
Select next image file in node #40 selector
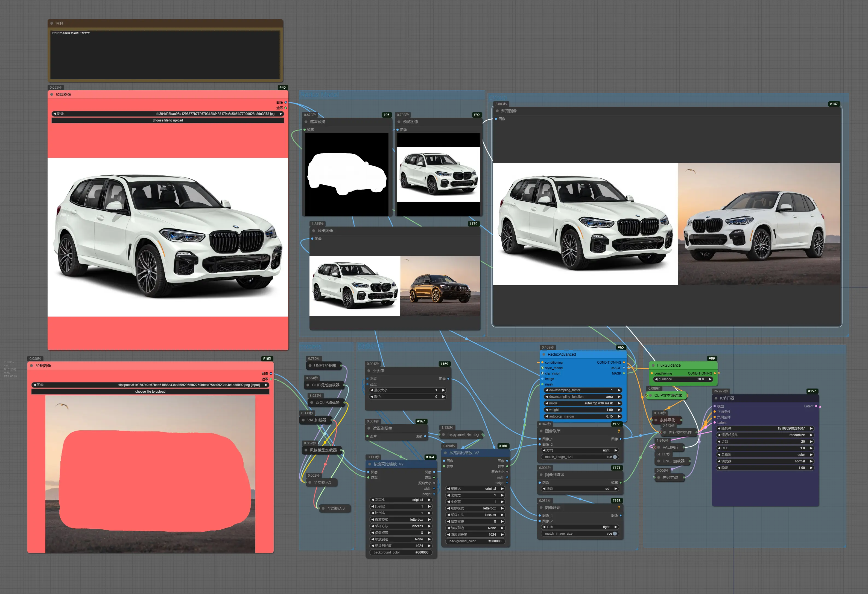[281, 114]
